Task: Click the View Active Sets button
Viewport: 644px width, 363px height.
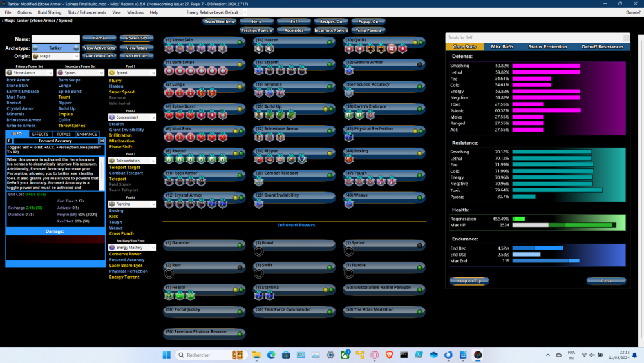Action: pos(99,48)
